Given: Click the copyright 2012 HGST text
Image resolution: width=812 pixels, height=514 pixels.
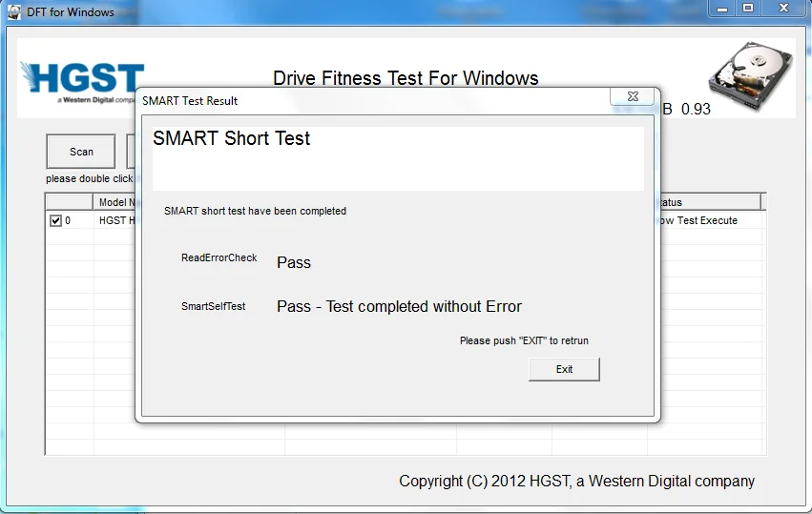Looking at the screenshot, I should coord(576,481).
